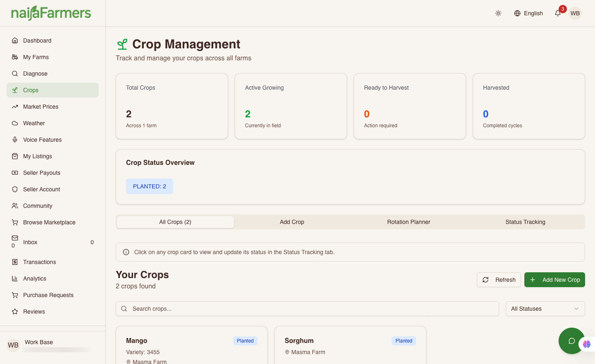This screenshot has width=595, height=364.
Task: Toggle the light/dark theme sun icon
Action: [x=498, y=13]
